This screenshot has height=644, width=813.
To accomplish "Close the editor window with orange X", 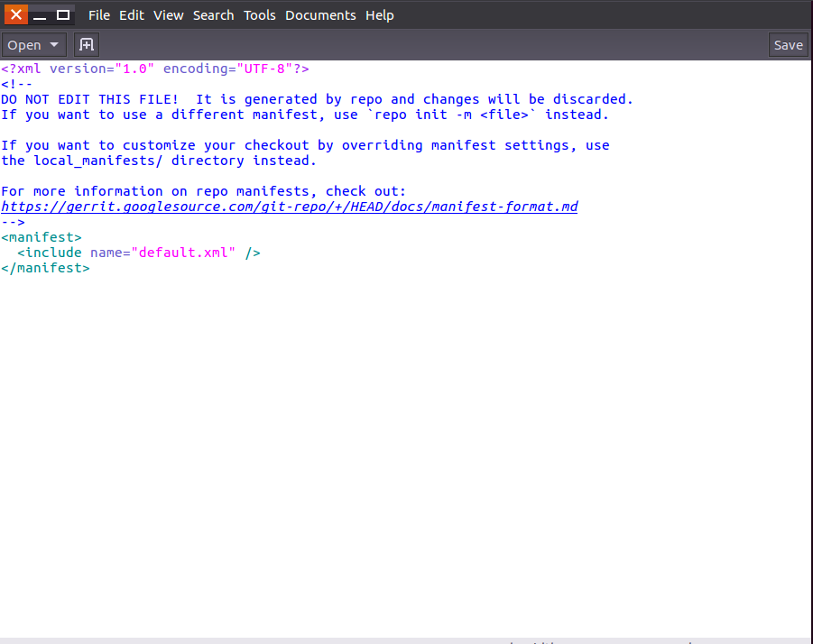I will pyautogui.click(x=16, y=14).
